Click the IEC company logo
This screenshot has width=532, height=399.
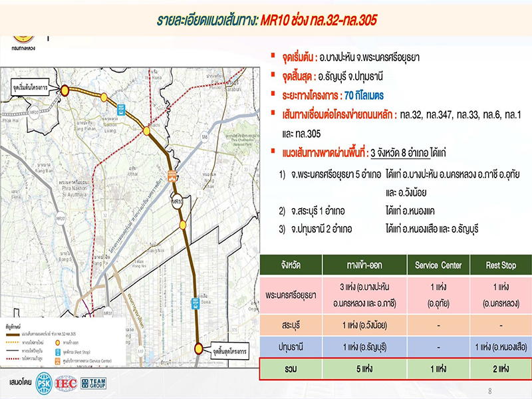pyautogui.click(x=66, y=383)
